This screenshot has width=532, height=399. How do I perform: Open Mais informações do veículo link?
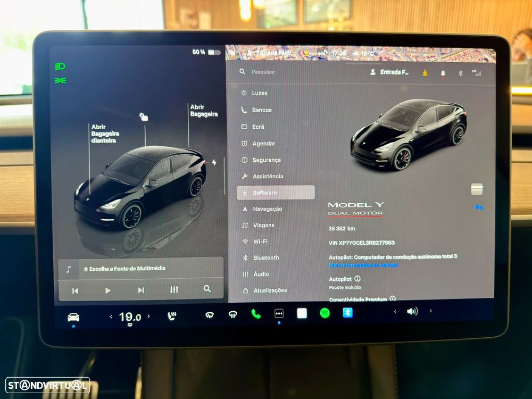[x=363, y=265]
